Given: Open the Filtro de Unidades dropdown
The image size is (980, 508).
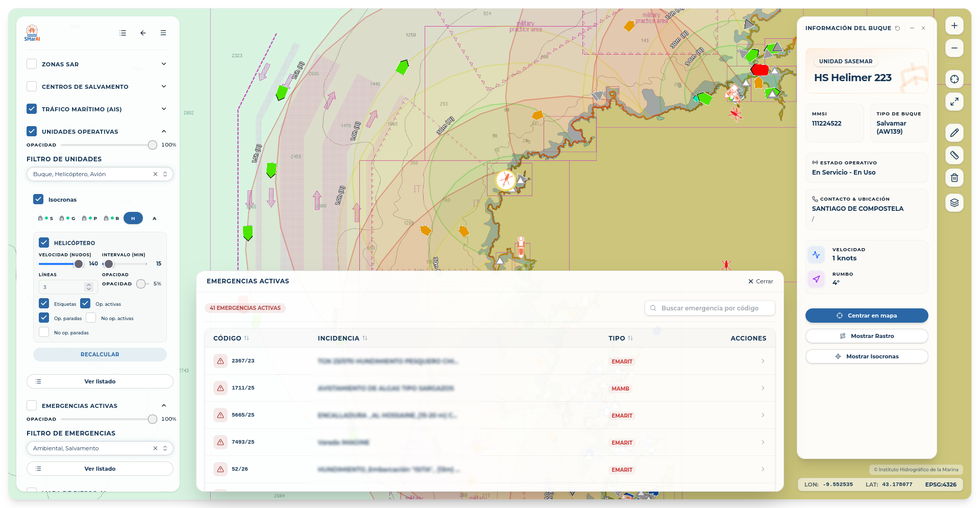Looking at the screenshot, I should (x=100, y=174).
